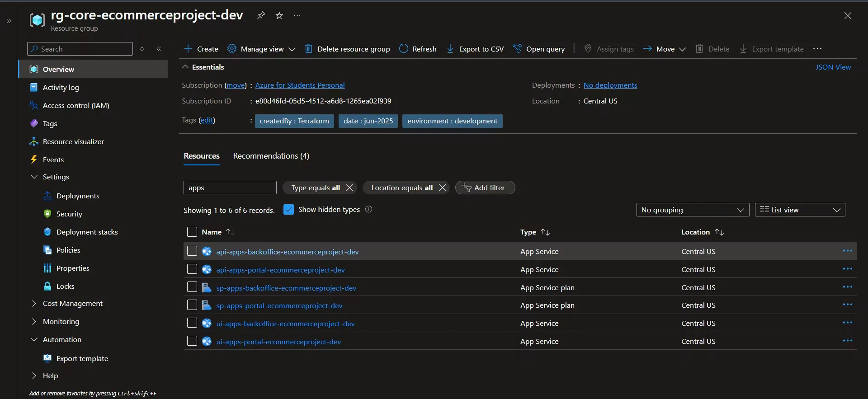Click info icon beside Show hidden types
The height and width of the screenshot is (399, 868).
pyautogui.click(x=368, y=209)
